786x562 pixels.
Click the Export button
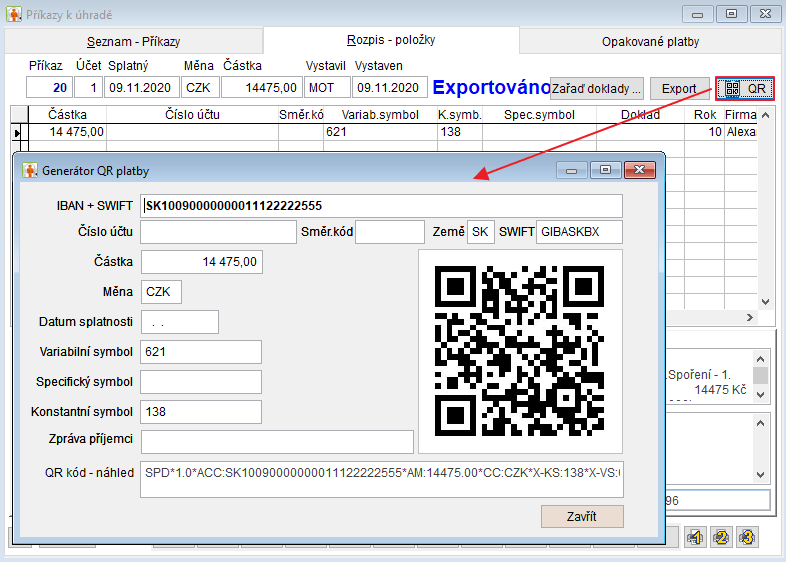pos(679,89)
